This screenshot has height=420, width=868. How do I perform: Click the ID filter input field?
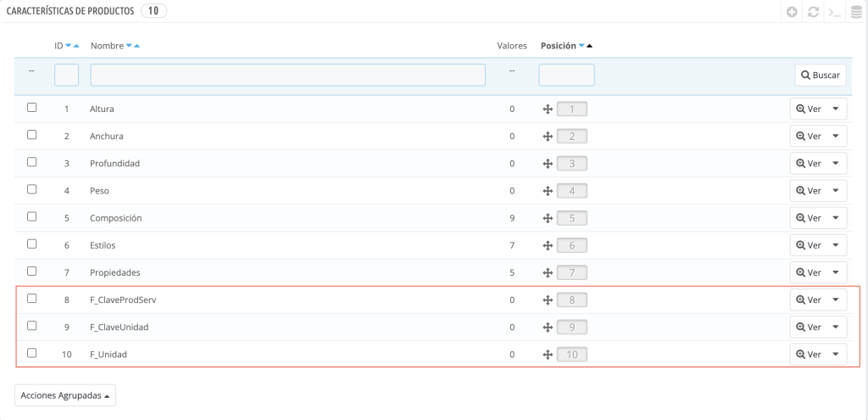pyautogui.click(x=66, y=75)
